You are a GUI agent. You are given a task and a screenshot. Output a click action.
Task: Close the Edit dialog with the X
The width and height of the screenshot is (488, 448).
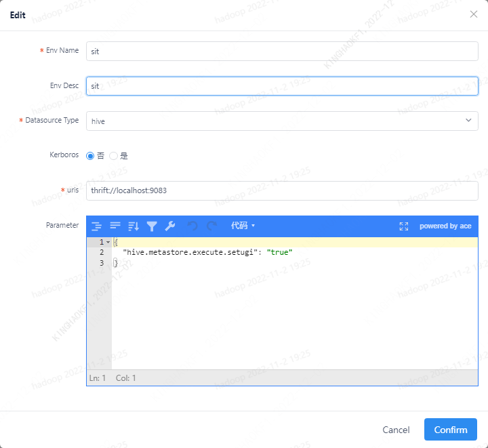(x=474, y=14)
